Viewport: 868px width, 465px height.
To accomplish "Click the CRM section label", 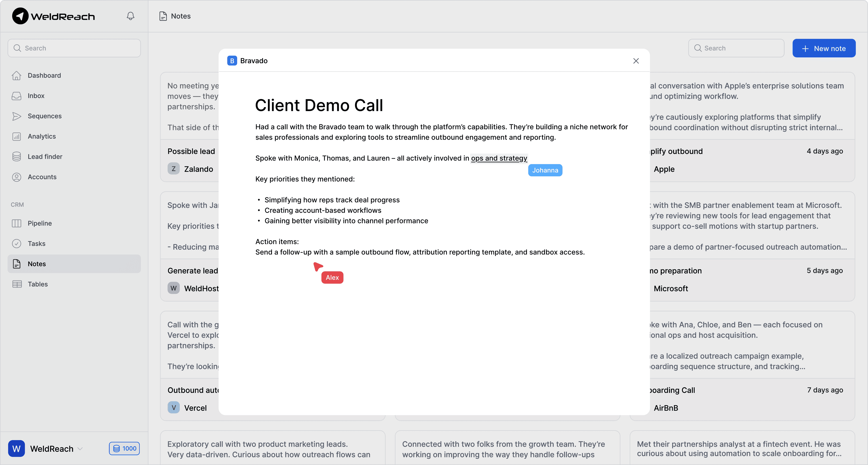I will coord(17,205).
